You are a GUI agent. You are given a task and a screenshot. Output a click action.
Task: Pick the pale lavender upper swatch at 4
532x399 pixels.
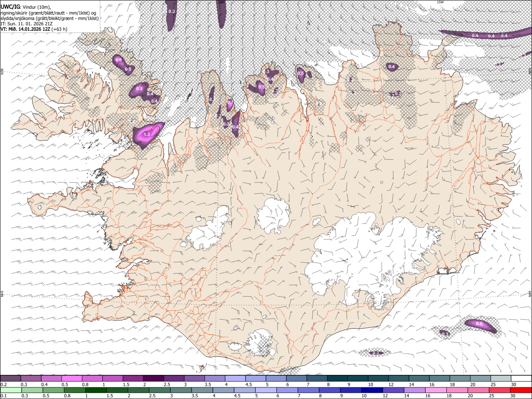(235, 378)
